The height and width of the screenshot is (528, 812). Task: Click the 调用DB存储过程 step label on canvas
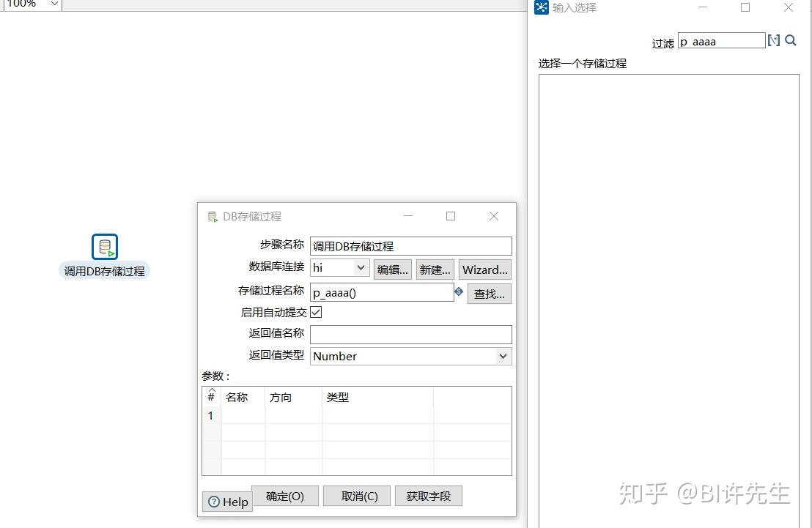pos(104,271)
